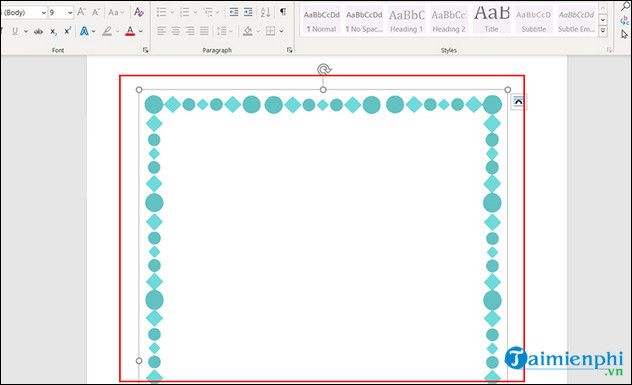
Task: Open the font name dropdown showing (Body)
Action: 43,13
